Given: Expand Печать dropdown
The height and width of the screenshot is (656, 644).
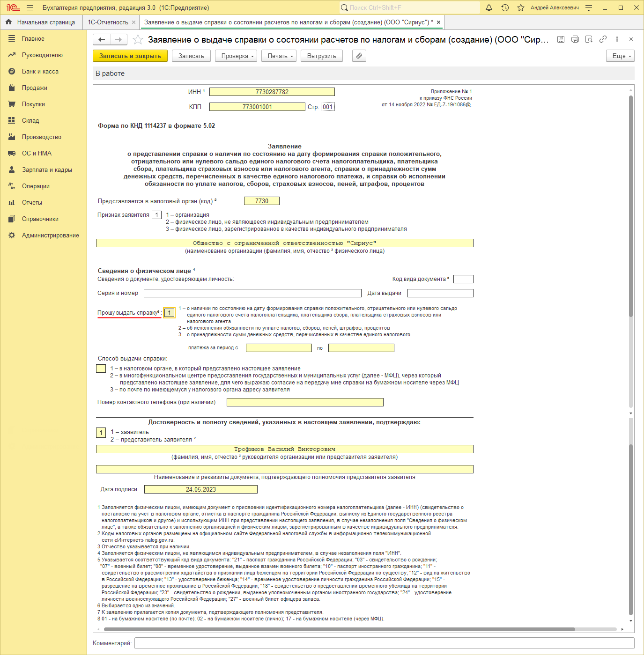Looking at the screenshot, I should 279,56.
